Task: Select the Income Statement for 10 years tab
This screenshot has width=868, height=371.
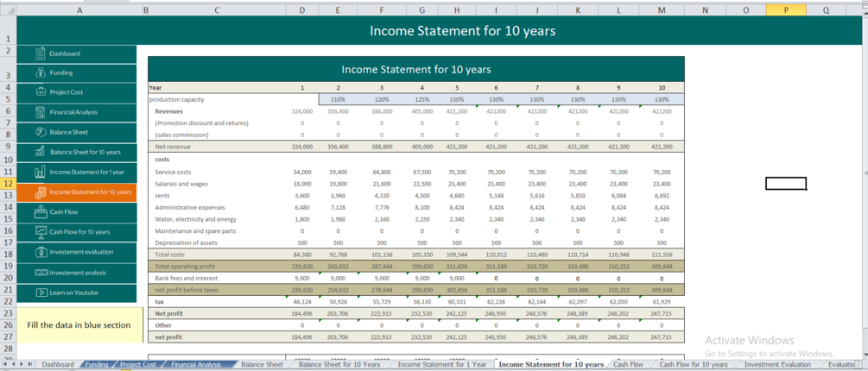Action: (x=551, y=365)
